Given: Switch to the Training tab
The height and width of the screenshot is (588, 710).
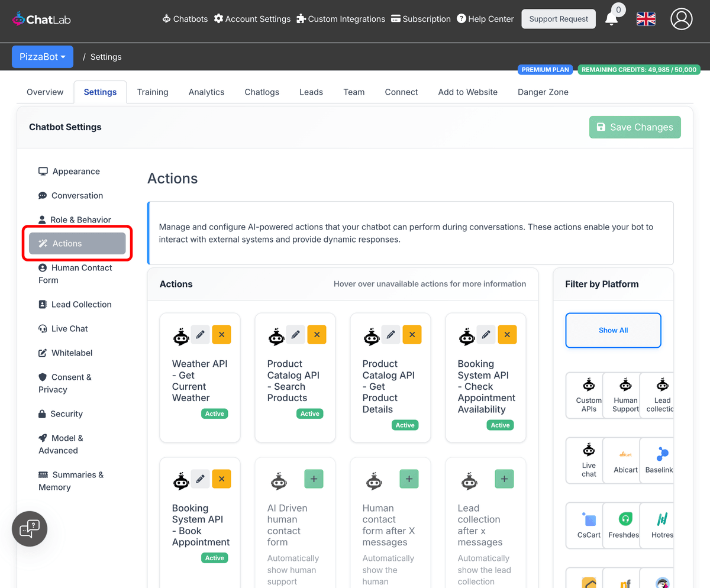Looking at the screenshot, I should pyautogui.click(x=152, y=92).
